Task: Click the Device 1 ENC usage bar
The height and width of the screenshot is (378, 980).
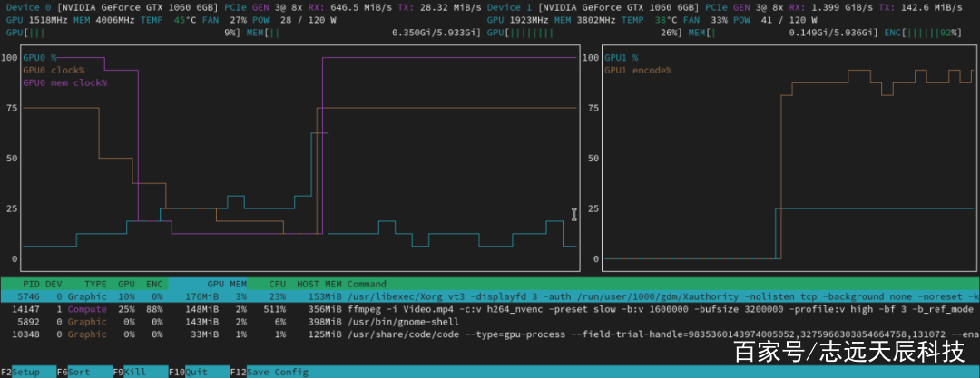Action: tap(923, 32)
